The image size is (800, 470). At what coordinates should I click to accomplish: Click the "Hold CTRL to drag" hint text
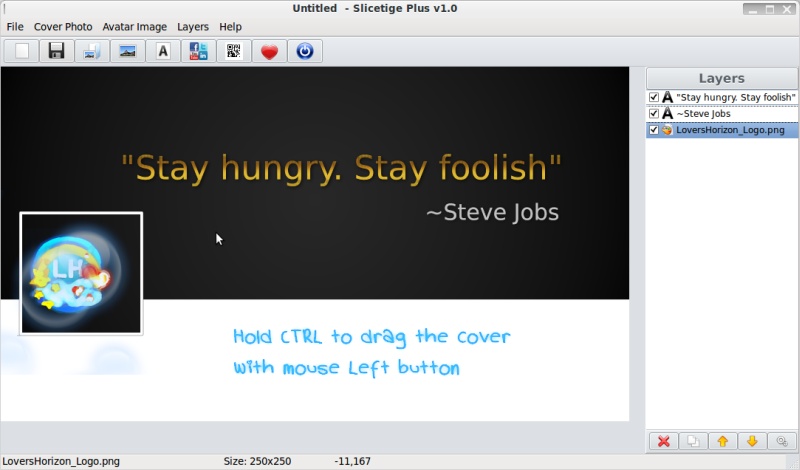pos(371,352)
